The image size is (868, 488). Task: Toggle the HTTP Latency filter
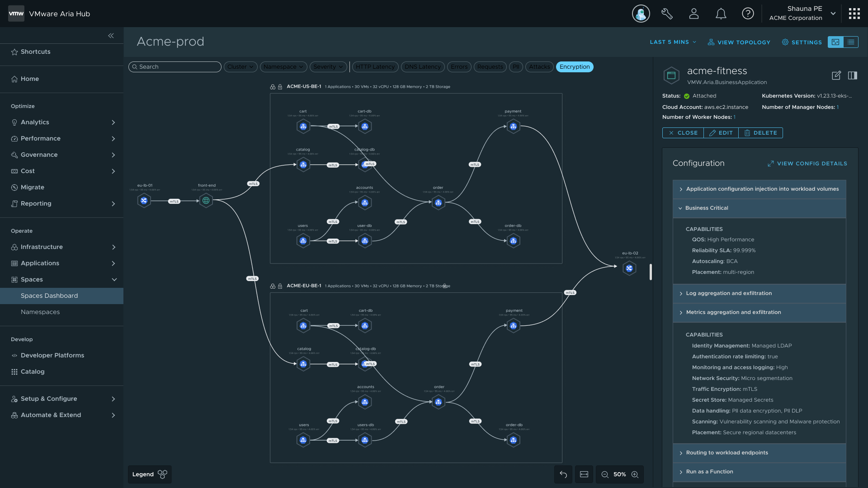(x=375, y=67)
